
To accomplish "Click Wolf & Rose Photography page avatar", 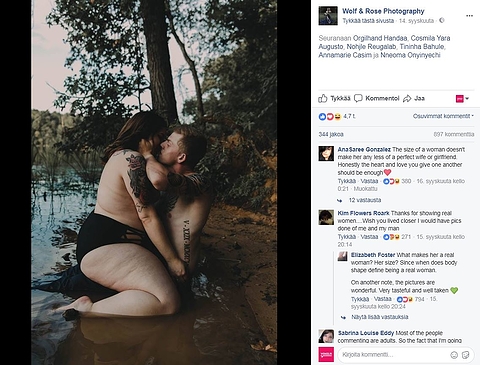I will [x=328, y=16].
